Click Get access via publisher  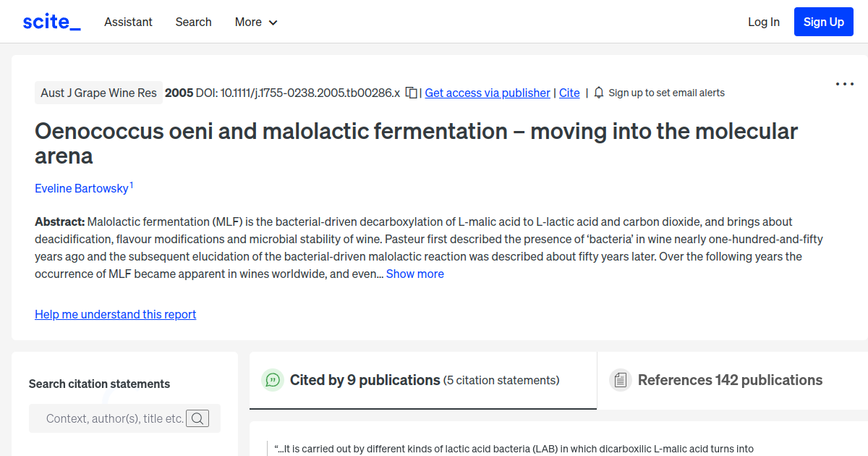pos(487,93)
